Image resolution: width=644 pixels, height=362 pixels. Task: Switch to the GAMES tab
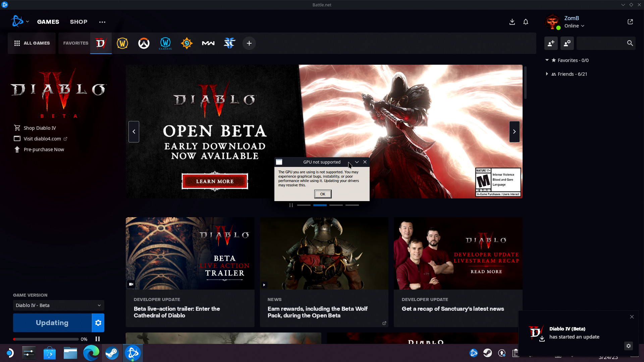[x=48, y=22]
